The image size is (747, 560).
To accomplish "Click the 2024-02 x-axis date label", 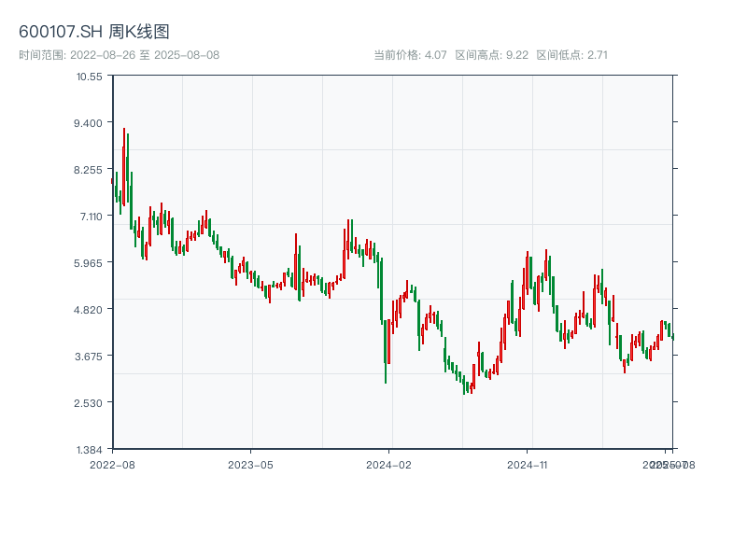I will point(388,464).
